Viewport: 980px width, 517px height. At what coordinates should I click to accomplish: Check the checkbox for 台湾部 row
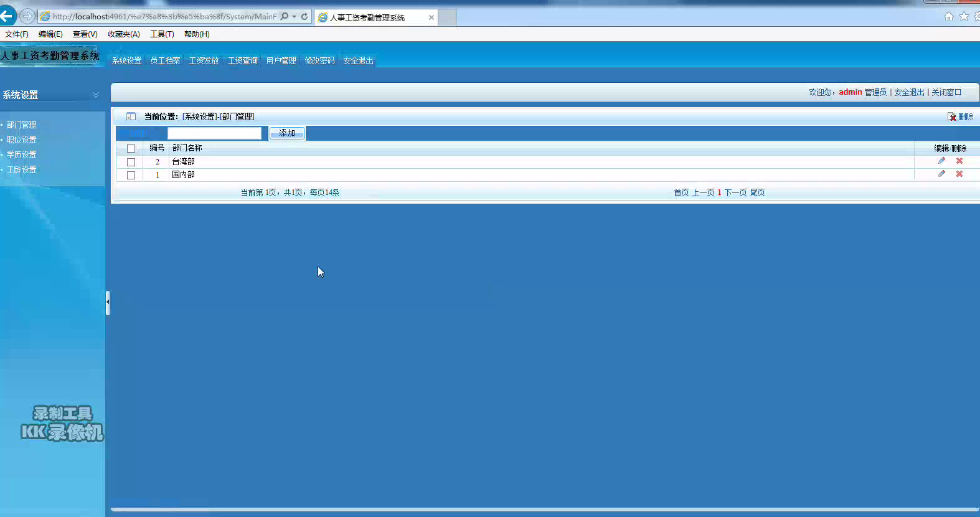pos(131,162)
